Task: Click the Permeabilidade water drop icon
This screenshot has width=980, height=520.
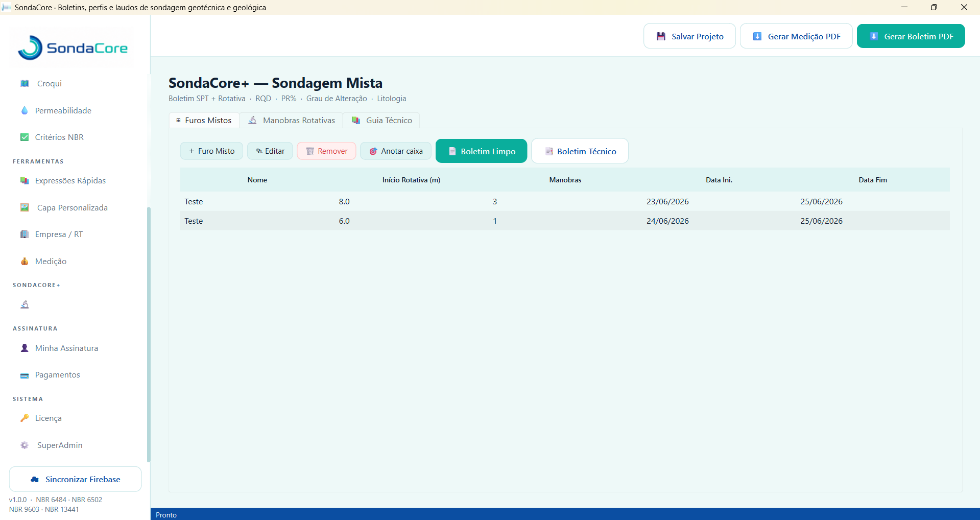Action: [x=25, y=110]
